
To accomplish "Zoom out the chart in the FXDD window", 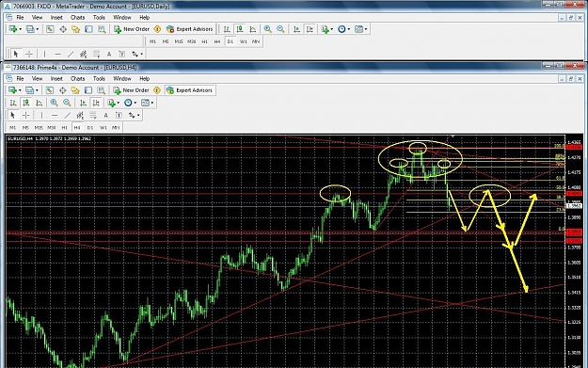I will [x=280, y=29].
